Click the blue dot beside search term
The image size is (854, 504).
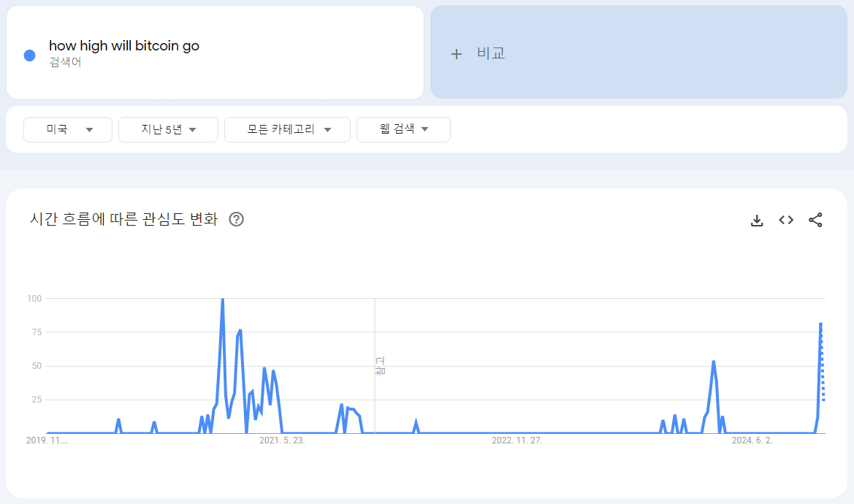coord(30,55)
